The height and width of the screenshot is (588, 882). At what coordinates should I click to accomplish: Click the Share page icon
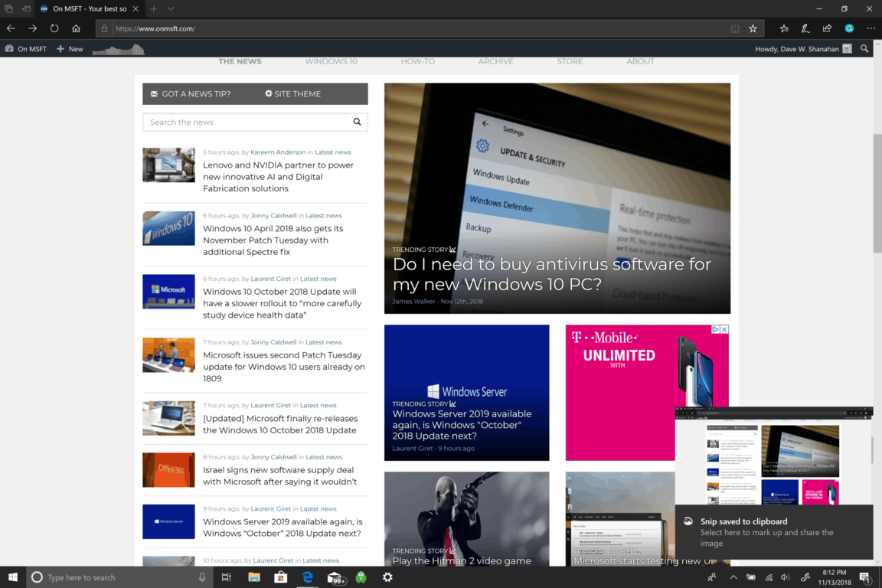pyautogui.click(x=827, y=28)
